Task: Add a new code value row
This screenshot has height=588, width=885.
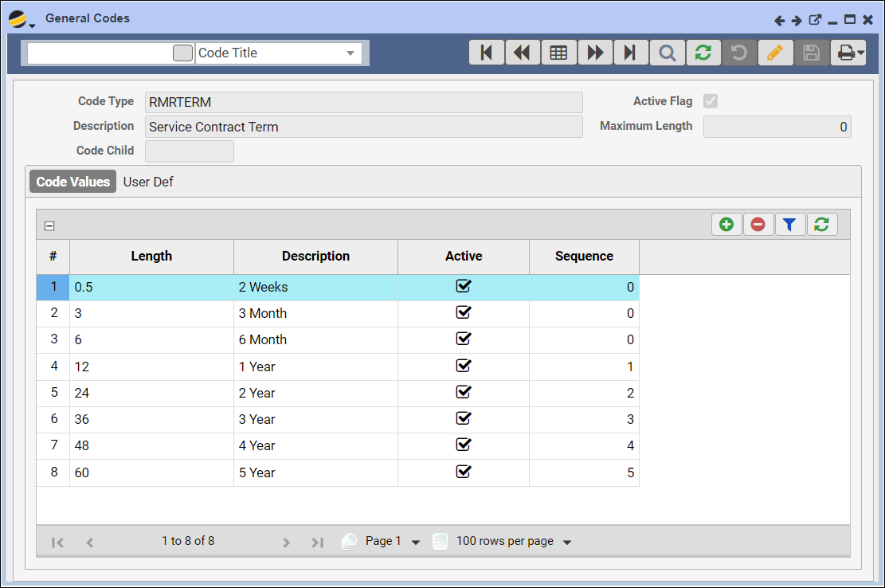Action: (726, 225)
